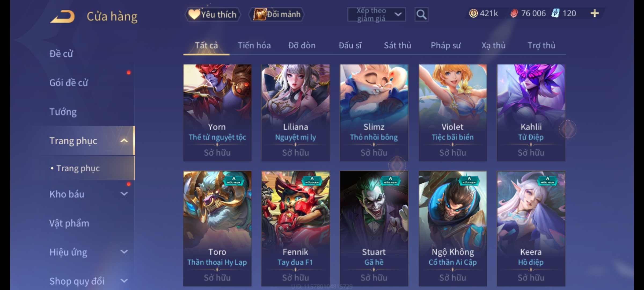Image resolution: width=644 pixels, height=290 pixels.
Task: Open the Tướng sidebar entry
Action: click(x=63, y=112)
